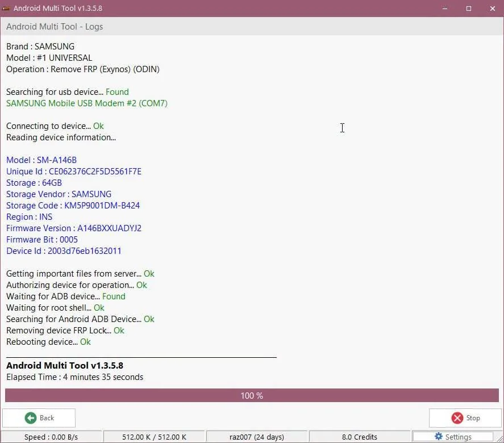The height and width of the screenshot is (443, 504).
Task: Click the Device Id : 2003d76eb1632011 line
Action: pyautogui.click(x=64, y=251)
